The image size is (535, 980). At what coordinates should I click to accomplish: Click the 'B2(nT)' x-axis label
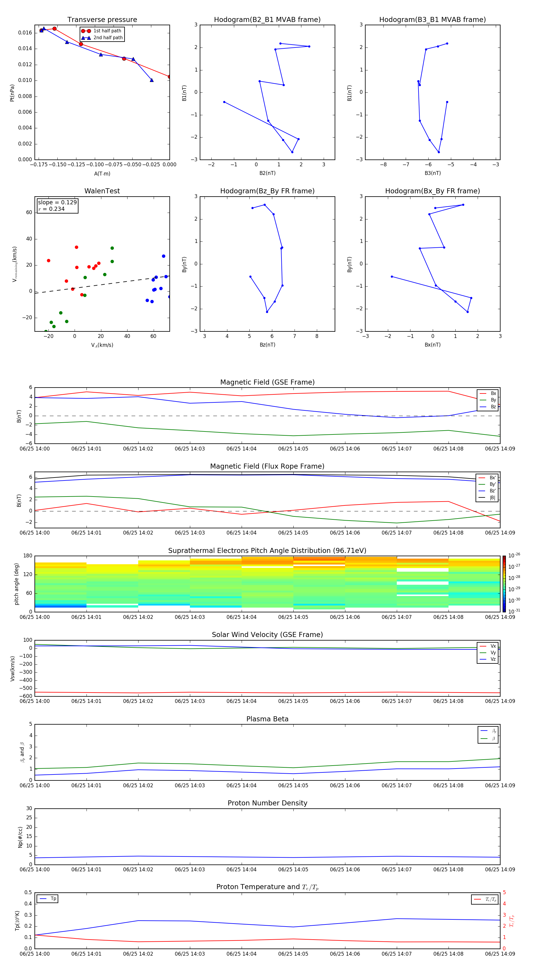point(267,173)
